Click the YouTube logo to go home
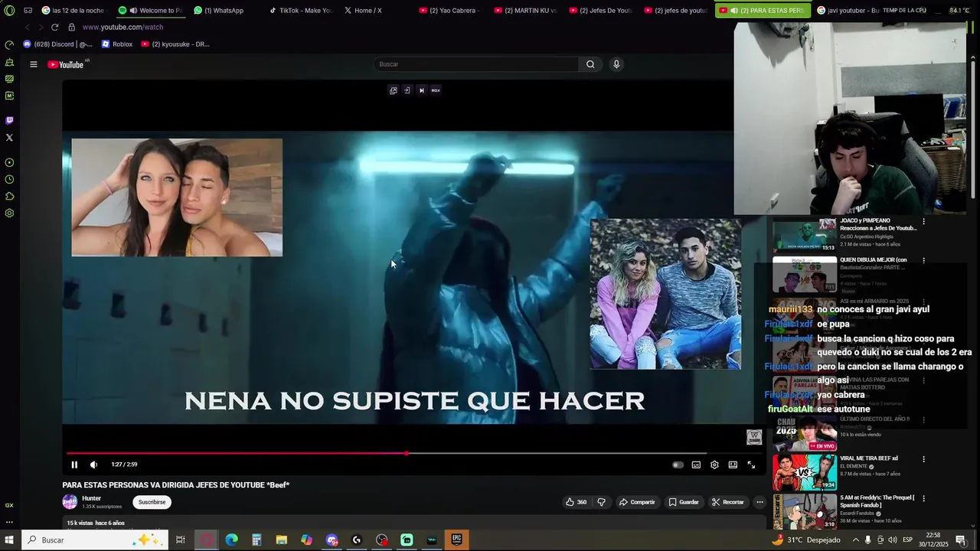The width and height of the screenshot is (980, 551). tap(67, 64)
